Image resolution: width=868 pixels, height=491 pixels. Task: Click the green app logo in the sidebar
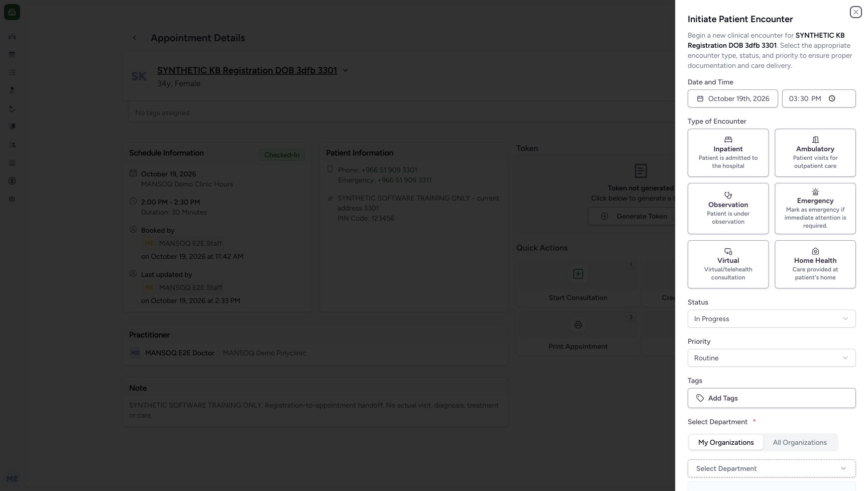pyautogui.click(x=12, y=12)
